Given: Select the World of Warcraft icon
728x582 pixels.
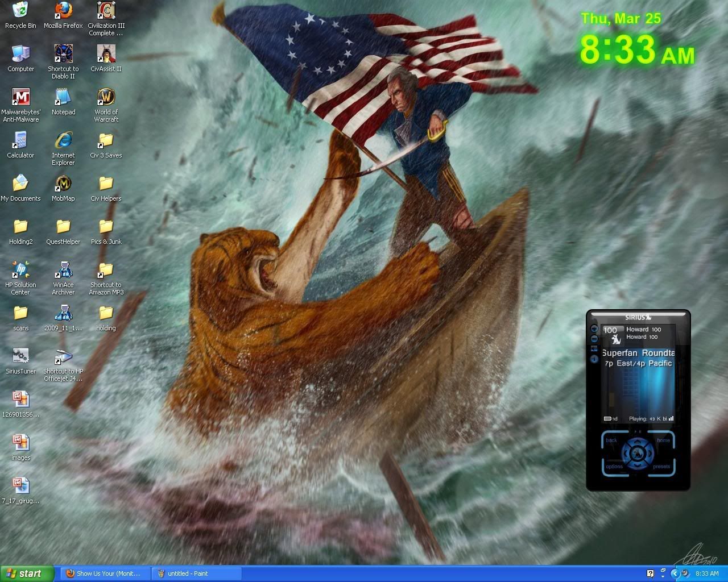Looking at the screenshot, I should [x=106, y=105].
